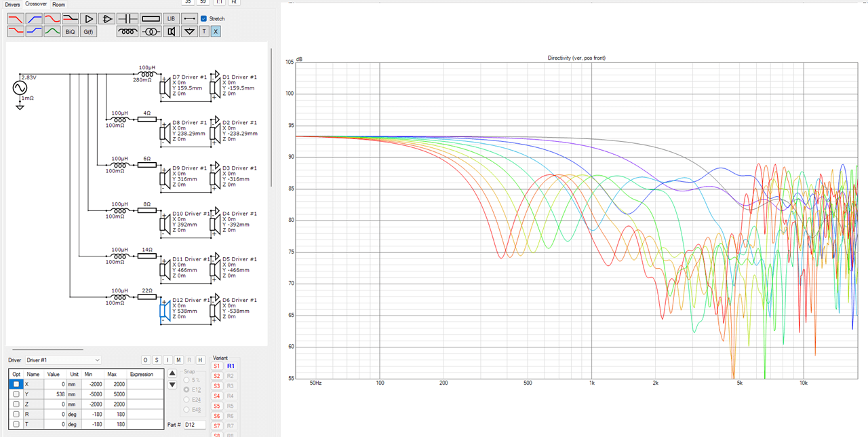Add a transformer component
868x437 pixels.
click(151, 31)
